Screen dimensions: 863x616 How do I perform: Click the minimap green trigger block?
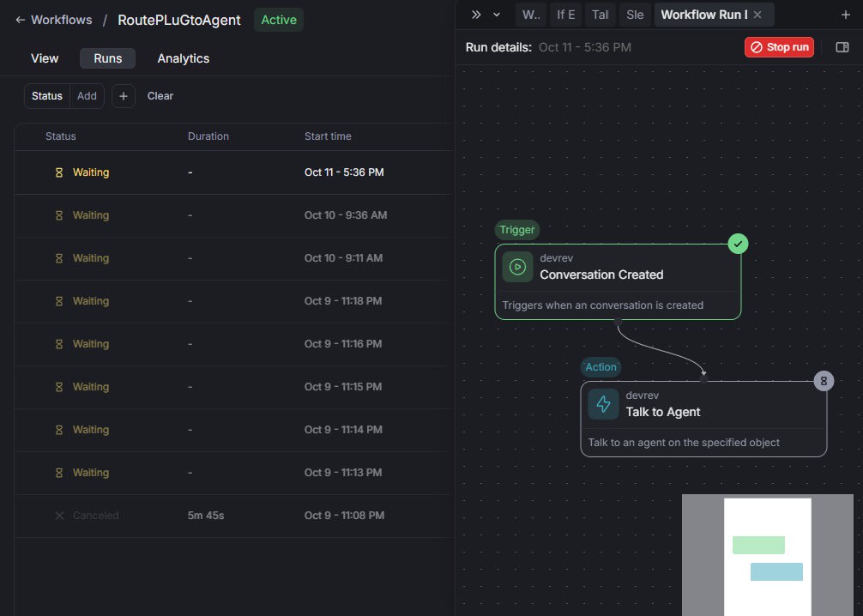coord(758,545)
